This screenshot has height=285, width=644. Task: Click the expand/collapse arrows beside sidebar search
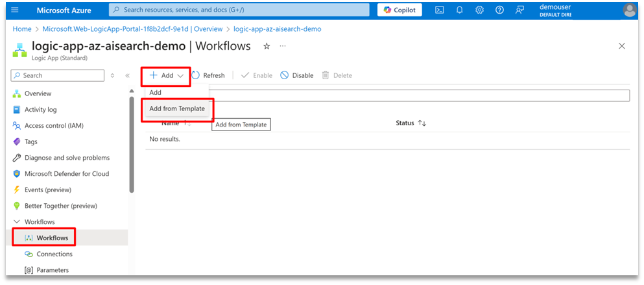113,76
